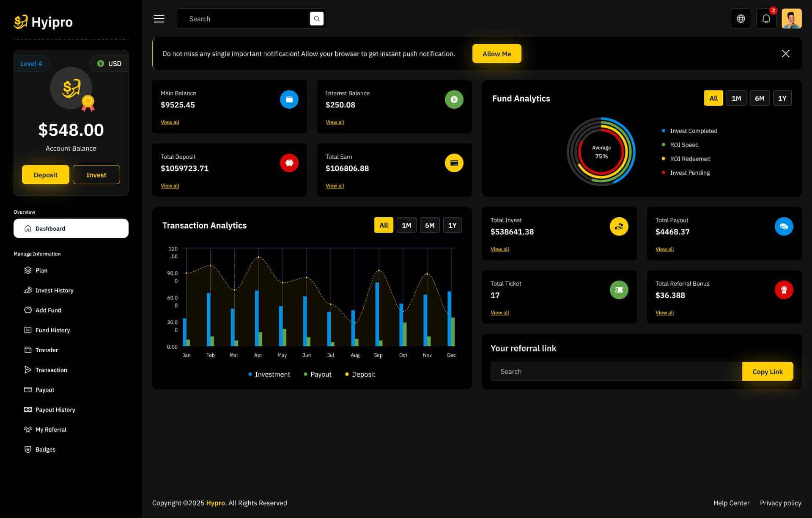The image size is (812, 518).
Task: Click the referral link input field
Action: [616, 372]
